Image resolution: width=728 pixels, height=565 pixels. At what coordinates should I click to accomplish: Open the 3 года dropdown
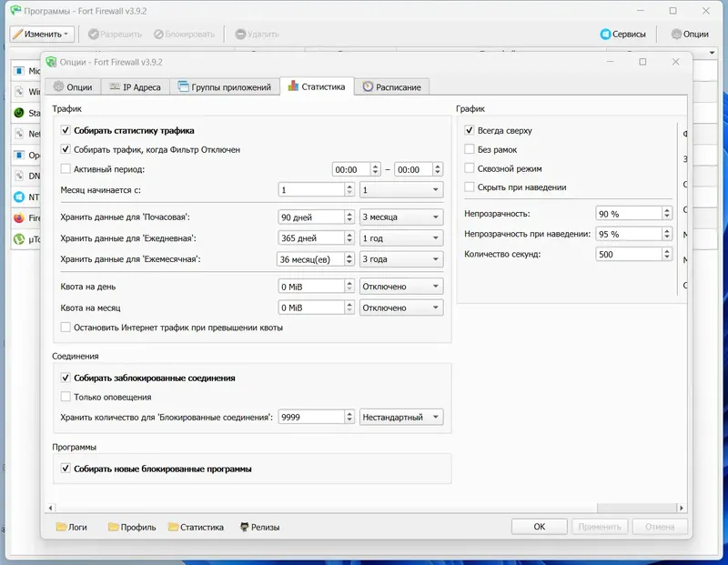pyautogui.click(x=401, y=259)
